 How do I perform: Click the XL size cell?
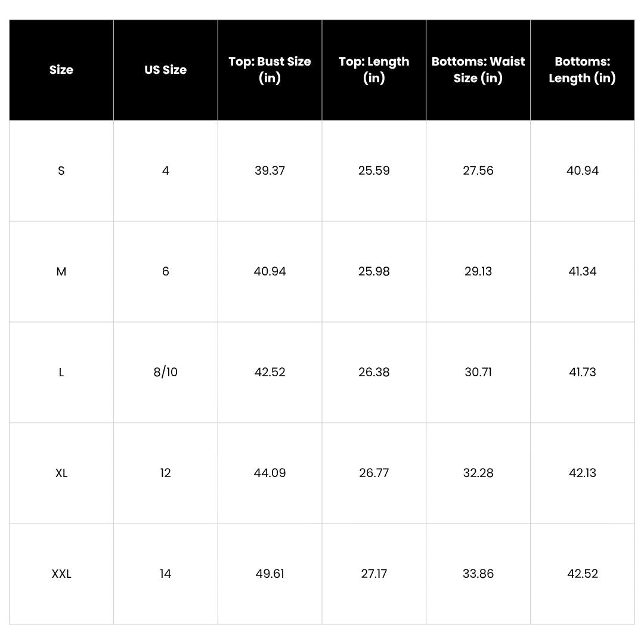[x=61, y=473]
